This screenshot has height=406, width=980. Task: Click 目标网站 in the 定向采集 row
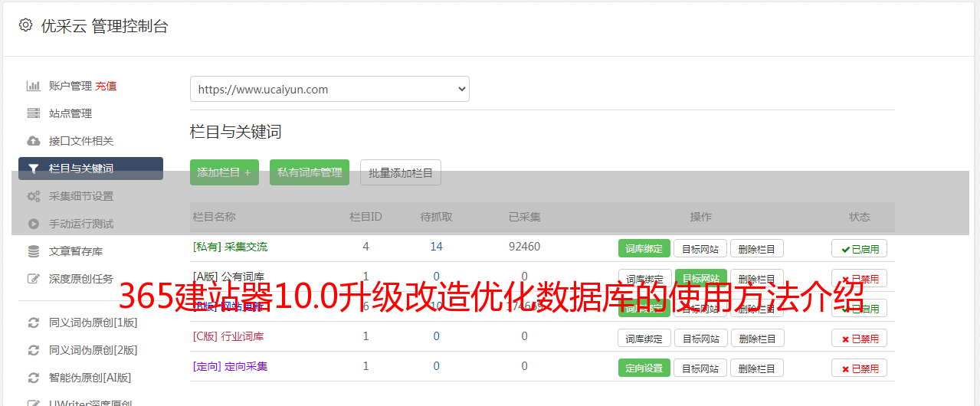coord(700,368)
